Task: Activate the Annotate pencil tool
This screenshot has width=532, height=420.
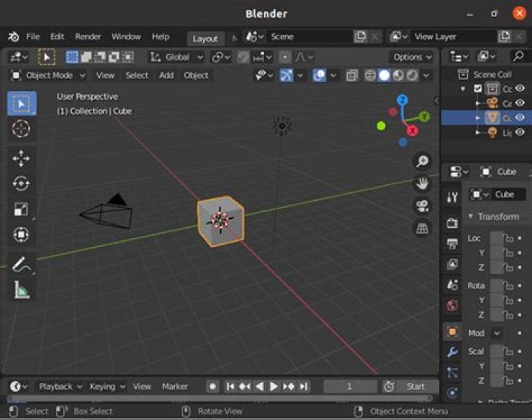Action: 21,264
